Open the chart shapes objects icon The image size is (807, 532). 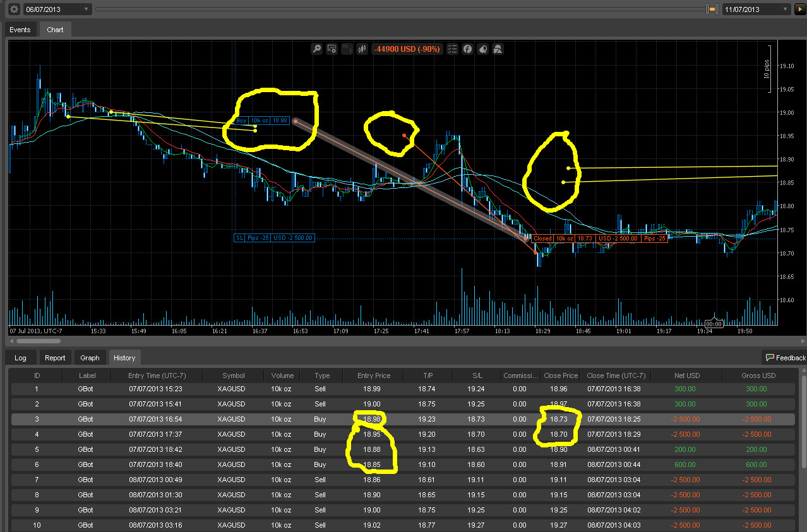498,49
